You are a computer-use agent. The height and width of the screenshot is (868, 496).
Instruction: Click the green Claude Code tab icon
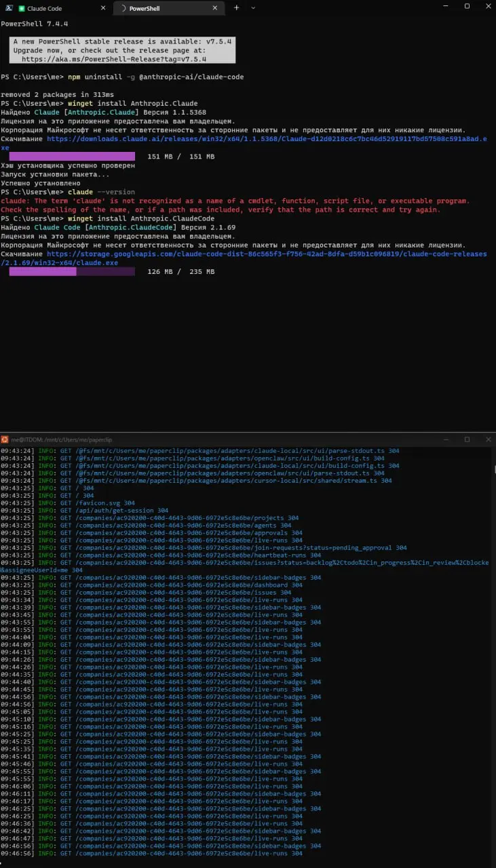coord(22,8)
